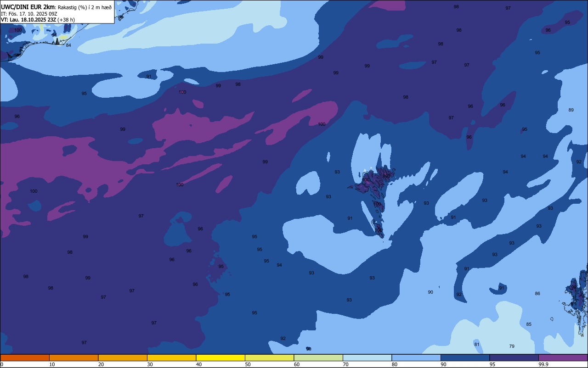588x368 pixels.
Task: Click the 0–10 dark orange legend swatch
Action: [25, 357]
